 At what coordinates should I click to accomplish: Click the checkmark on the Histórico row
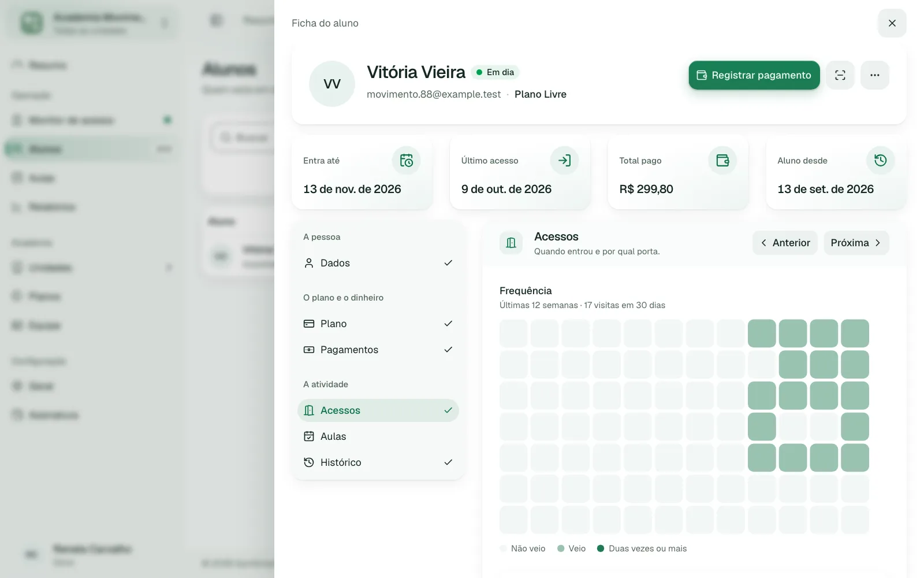coord(448,462)
